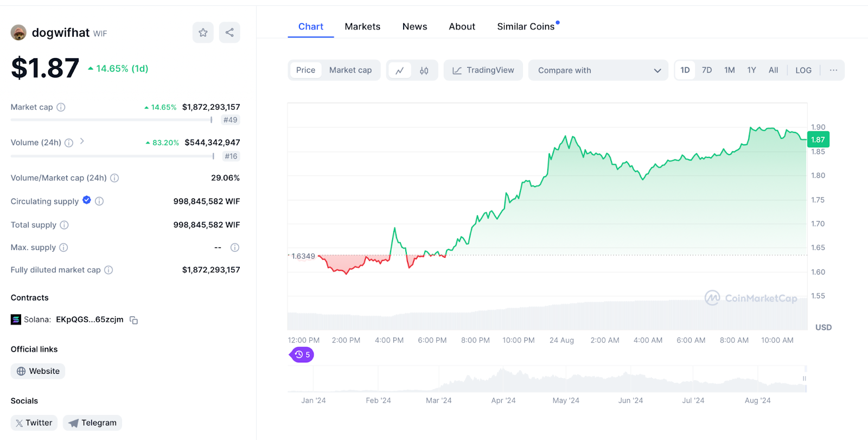Click the Circulating supply 998,845,582 WIF value
The image size is (868, 440).
coord(207,201)
